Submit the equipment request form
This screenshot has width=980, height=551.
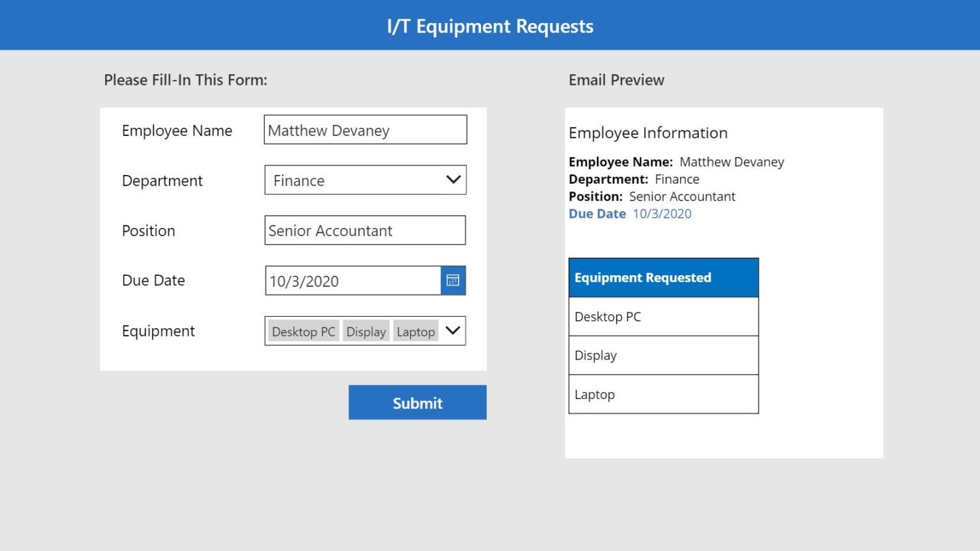point(417,402)
